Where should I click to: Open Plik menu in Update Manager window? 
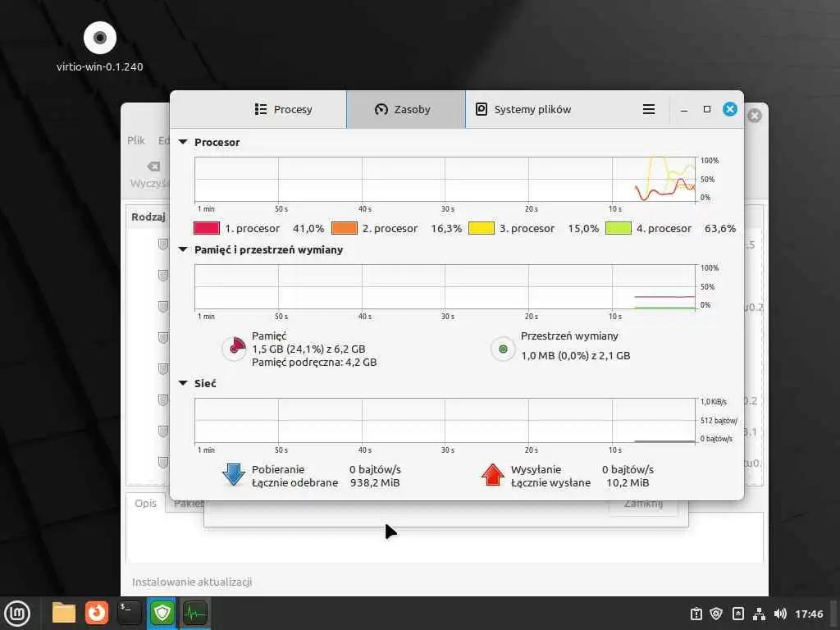tap(135, 140)
